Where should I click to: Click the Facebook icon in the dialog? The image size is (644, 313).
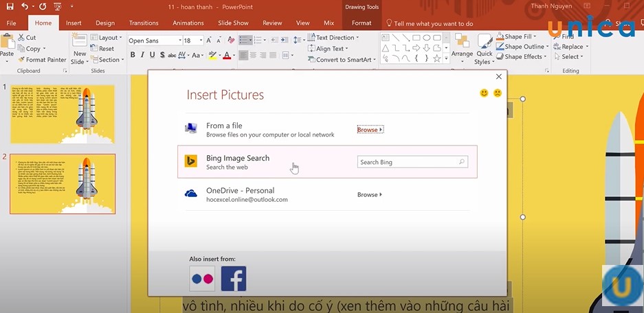click(233, 279)
